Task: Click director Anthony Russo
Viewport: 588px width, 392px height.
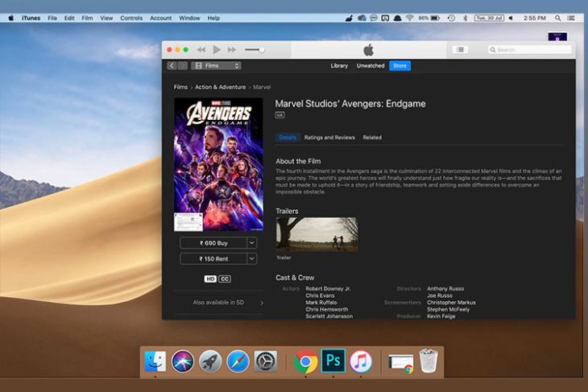Action: point(445,288)
